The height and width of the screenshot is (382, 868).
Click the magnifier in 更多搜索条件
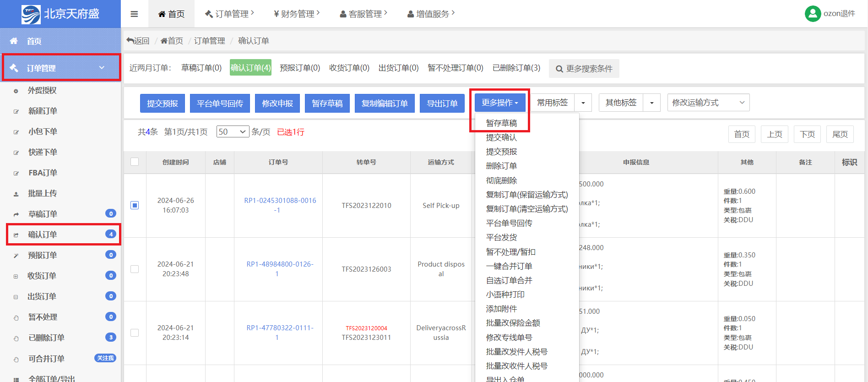(x=559, y=69)
